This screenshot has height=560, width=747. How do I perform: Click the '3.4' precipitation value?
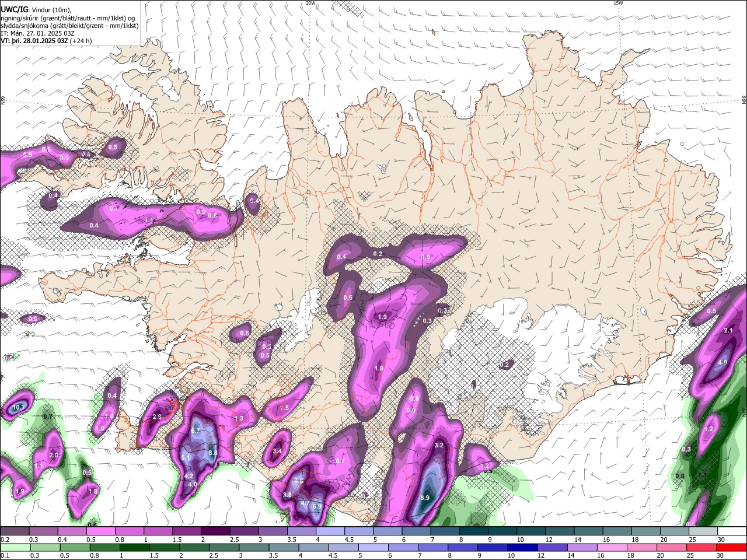coord(277,451)
